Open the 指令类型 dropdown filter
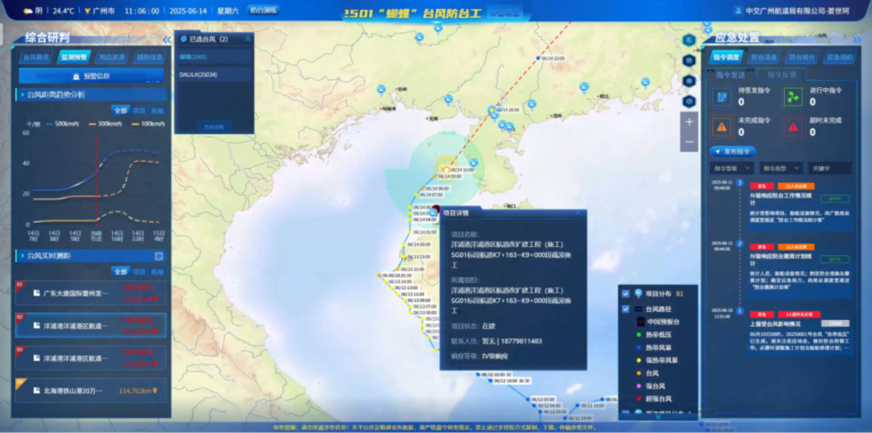The image size is (872, 433). pos(781,168)
